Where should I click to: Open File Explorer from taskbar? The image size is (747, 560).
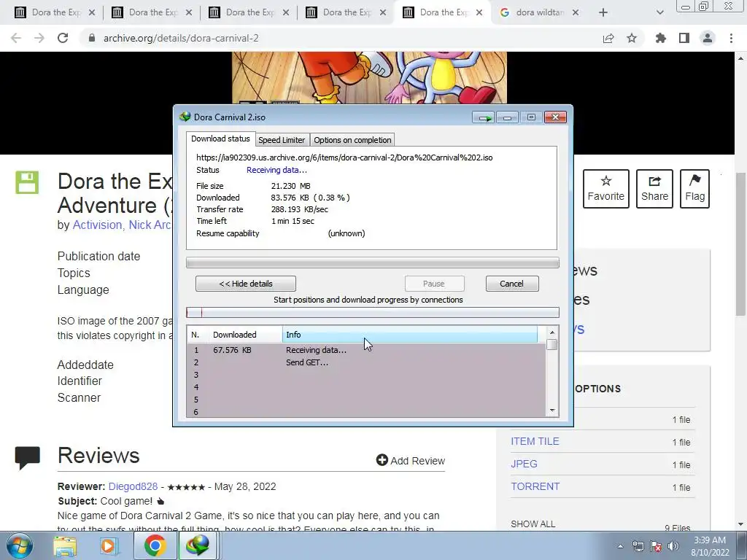[x=65, y=546]
